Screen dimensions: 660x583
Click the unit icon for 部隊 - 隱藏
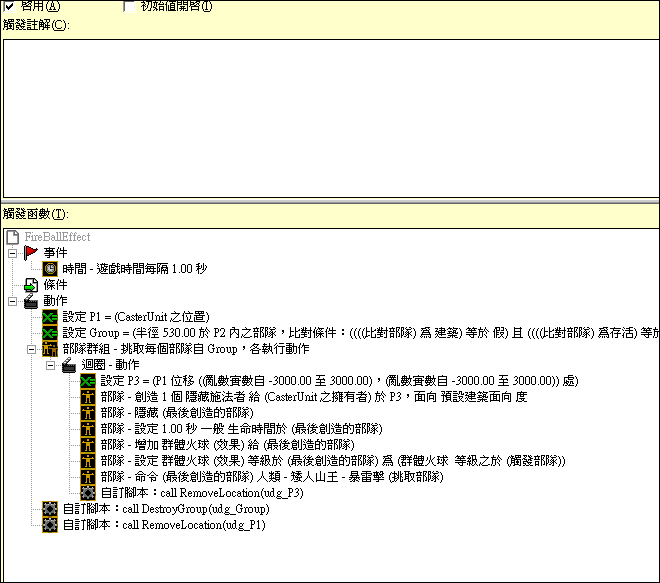(87, 413)
